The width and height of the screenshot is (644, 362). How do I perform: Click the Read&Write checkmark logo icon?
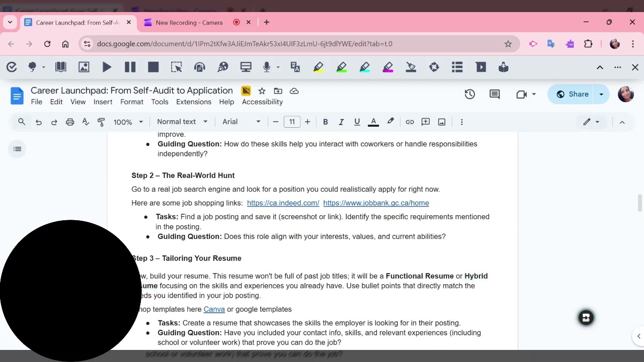tap(12, 67)
